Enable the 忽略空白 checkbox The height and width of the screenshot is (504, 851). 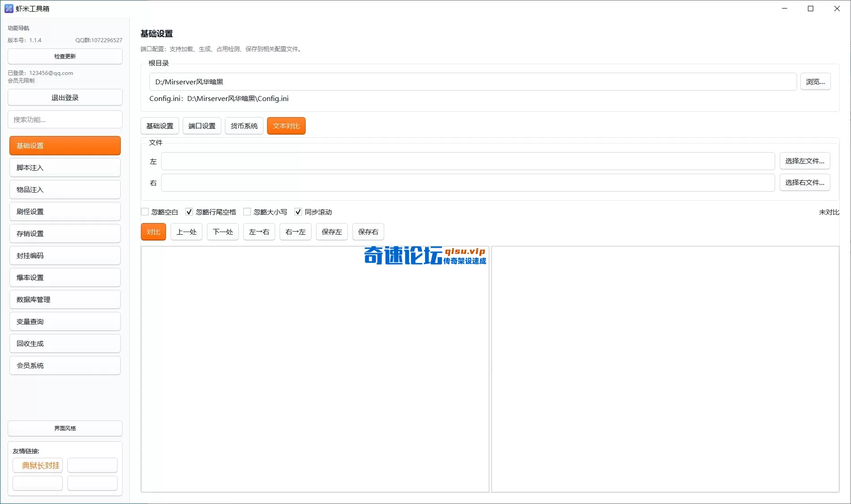coord(145,211)
